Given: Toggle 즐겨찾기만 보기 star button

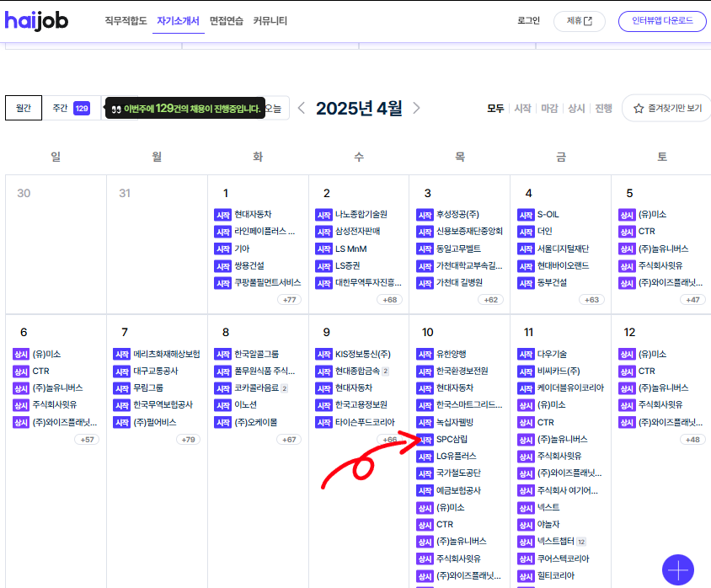Looking at the screenshot, I should (x=667, y=109).
